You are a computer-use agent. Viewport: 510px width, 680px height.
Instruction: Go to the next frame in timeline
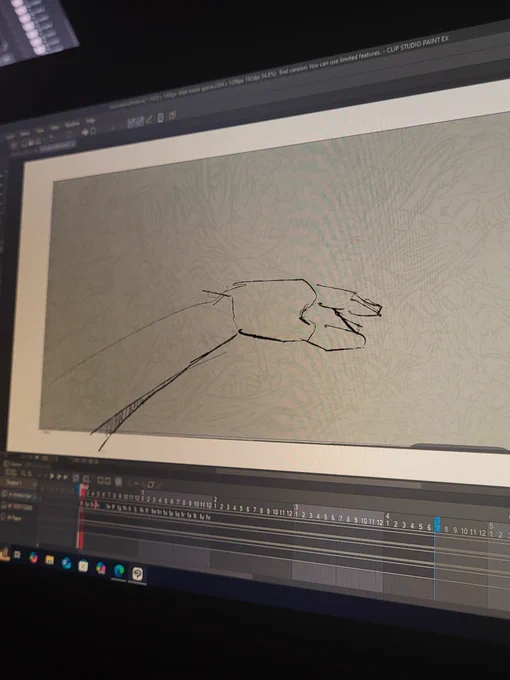(x=59, y=477)
